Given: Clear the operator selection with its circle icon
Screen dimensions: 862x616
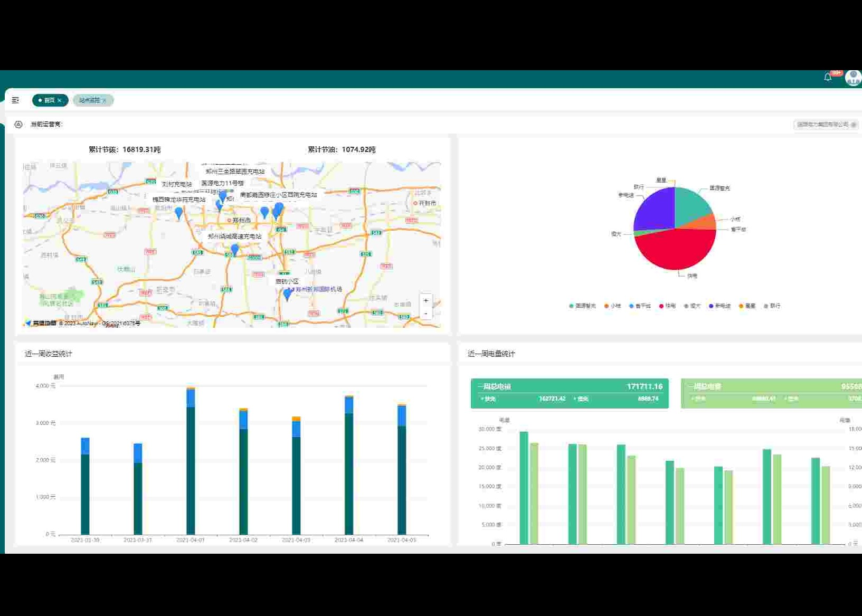Looking at the screenshot, I should [x=854, y=125].
